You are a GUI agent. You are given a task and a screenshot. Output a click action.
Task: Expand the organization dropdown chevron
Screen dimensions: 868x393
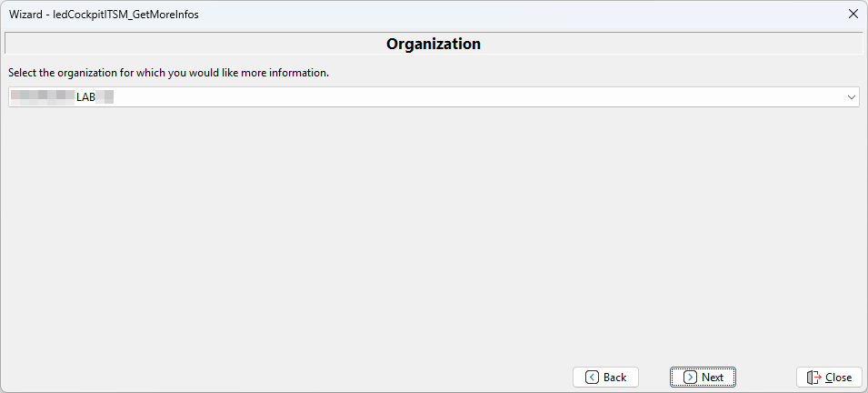851,97
